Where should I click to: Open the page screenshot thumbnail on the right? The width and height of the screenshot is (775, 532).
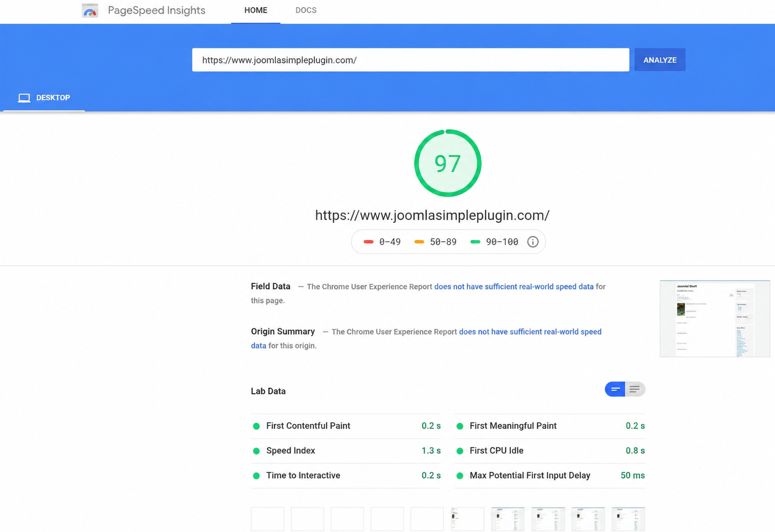pos(715,318)
